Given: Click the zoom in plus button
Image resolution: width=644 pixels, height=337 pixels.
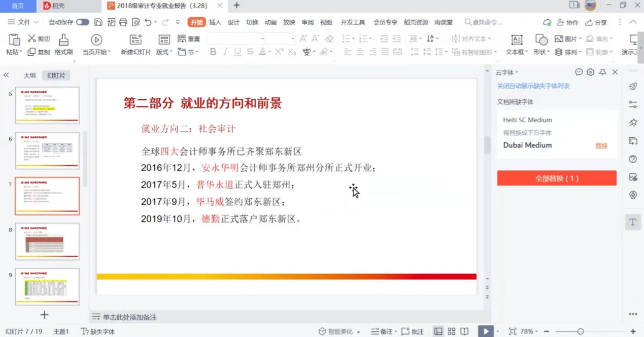Looking at the screenshot, I should click(633, 331).
